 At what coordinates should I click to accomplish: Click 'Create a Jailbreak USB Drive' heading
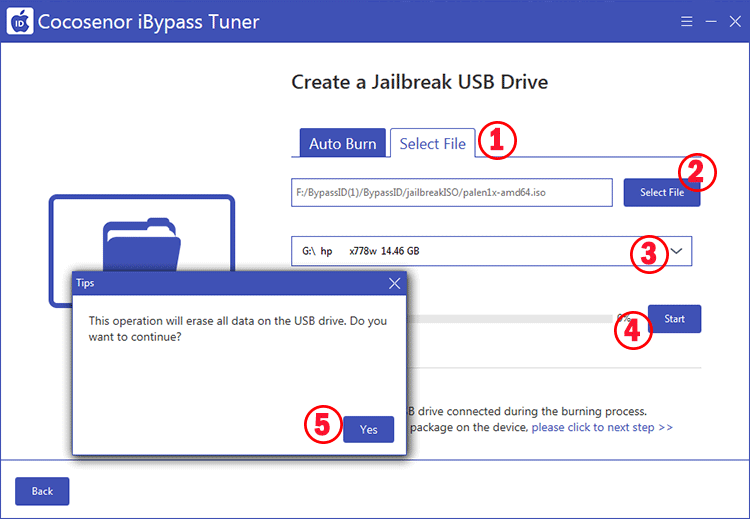419,82
